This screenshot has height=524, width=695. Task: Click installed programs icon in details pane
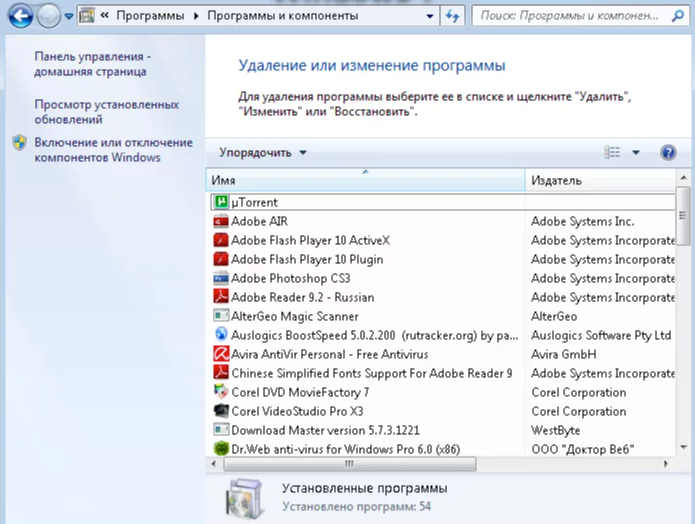coord(244,498)
